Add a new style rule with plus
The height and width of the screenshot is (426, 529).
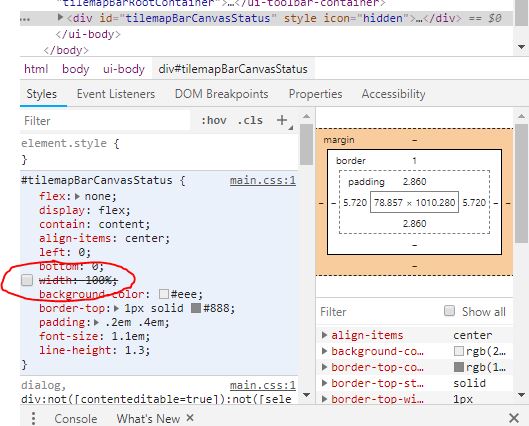point(282,120)
